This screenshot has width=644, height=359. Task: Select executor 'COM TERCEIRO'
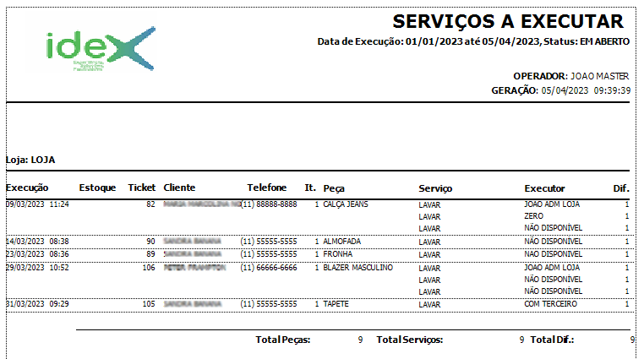550,303
